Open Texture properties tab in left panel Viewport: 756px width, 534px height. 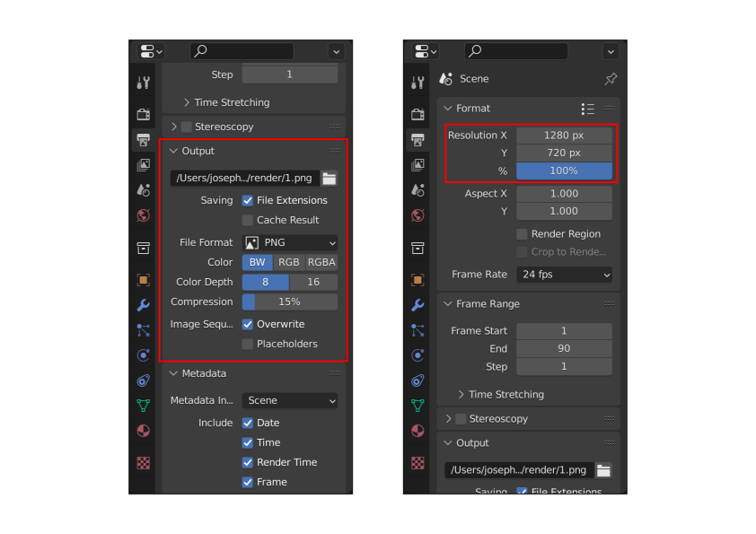(143, 463)
